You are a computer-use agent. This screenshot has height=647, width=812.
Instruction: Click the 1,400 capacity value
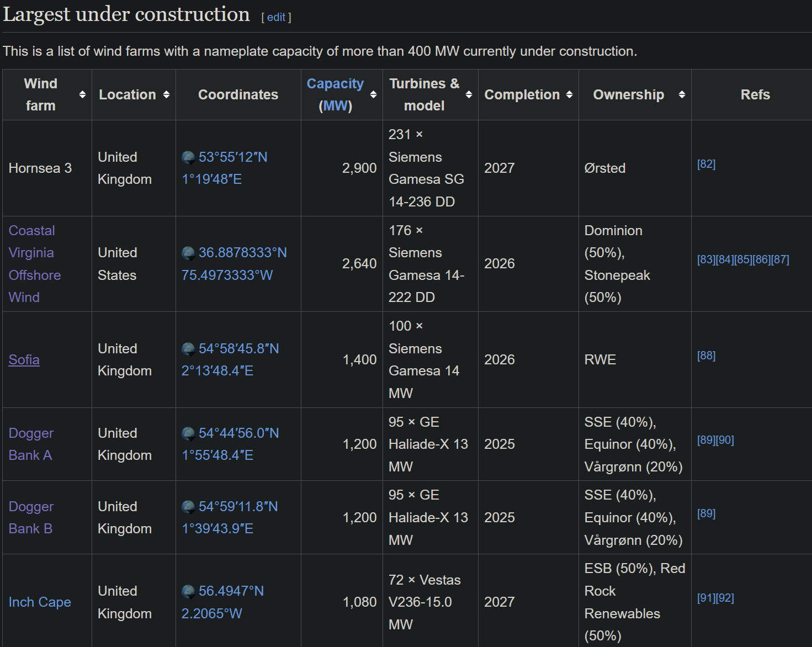359,359
